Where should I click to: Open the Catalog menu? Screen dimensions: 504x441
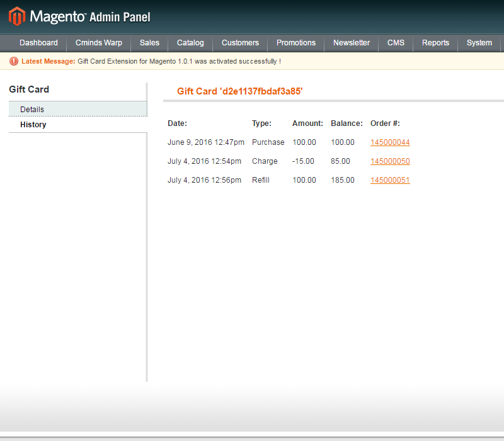[190, 43]
